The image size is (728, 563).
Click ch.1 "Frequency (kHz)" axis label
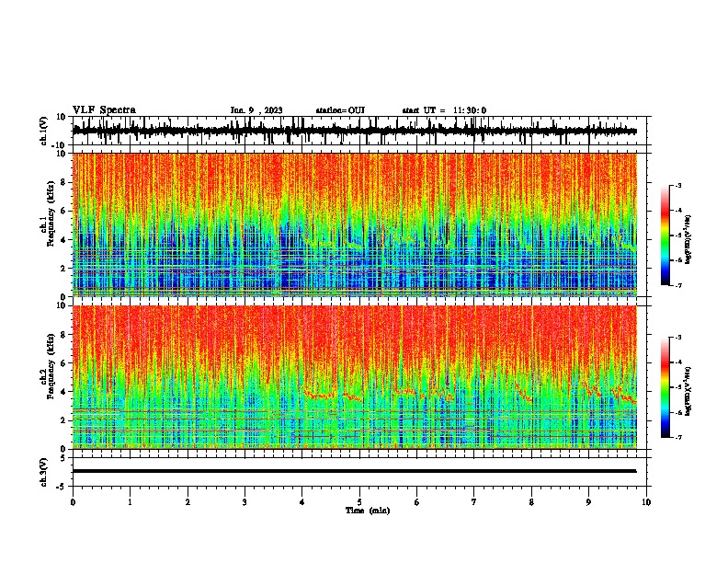[x=51, y=214]
